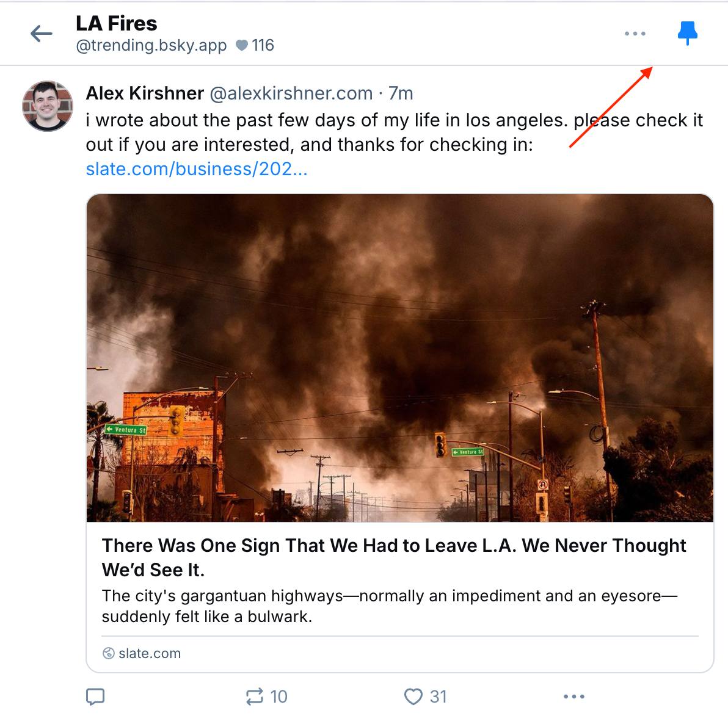This screenshot has width=728, height=724.
Task: Open the wildfire smoke preview image
Action: coord(399,358)
